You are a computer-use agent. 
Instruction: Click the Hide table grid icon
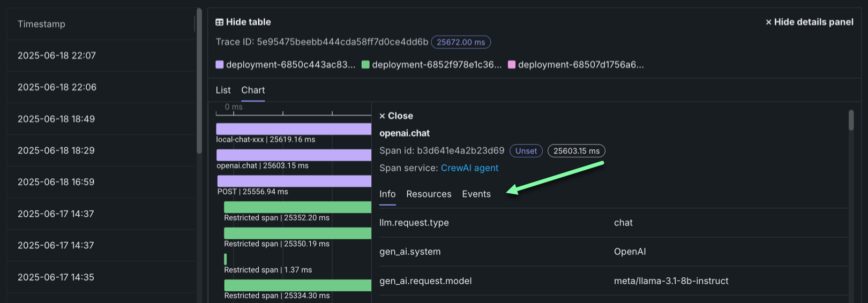pos(219,22)
